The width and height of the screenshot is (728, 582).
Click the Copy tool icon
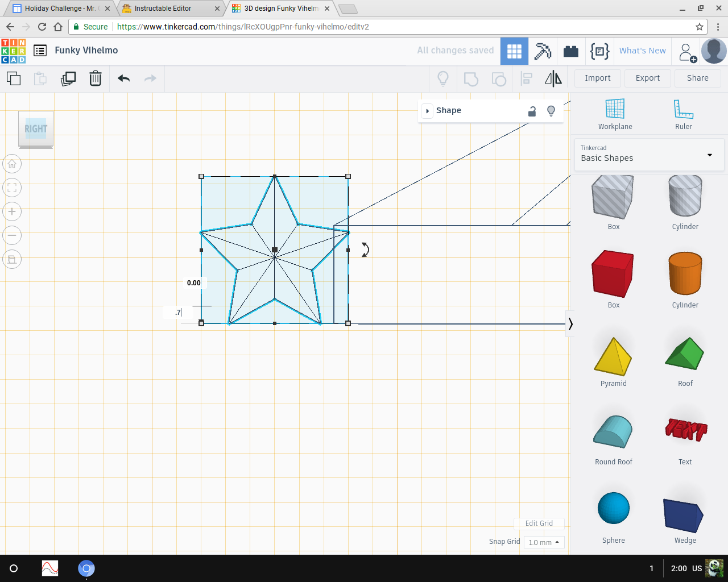click(13, 78)
